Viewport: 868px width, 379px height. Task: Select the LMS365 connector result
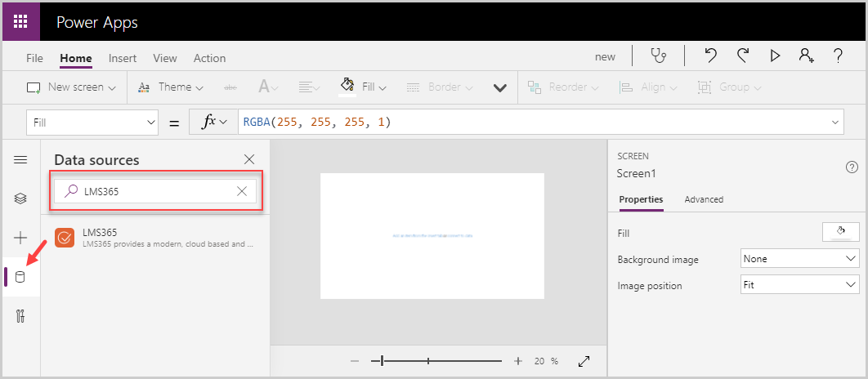(155, 237)
